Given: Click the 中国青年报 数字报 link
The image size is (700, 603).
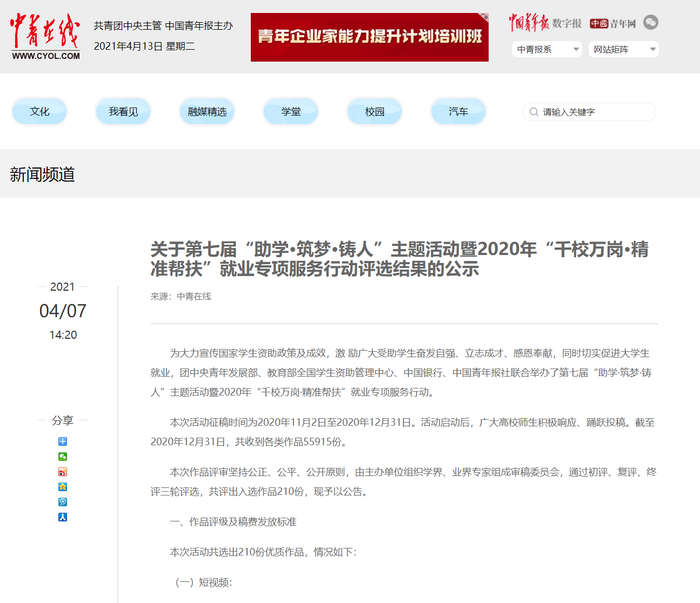Looking at the screenshot, I should coord(545,23).
